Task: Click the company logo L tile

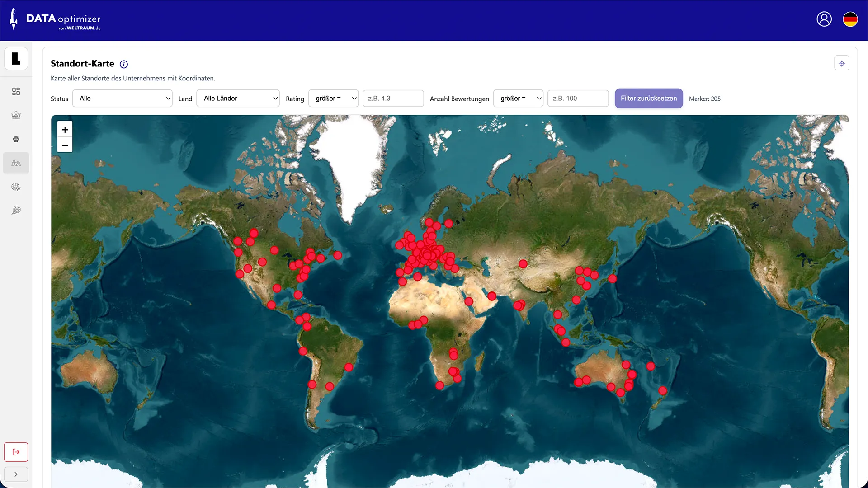Action: tap(16, 59)
